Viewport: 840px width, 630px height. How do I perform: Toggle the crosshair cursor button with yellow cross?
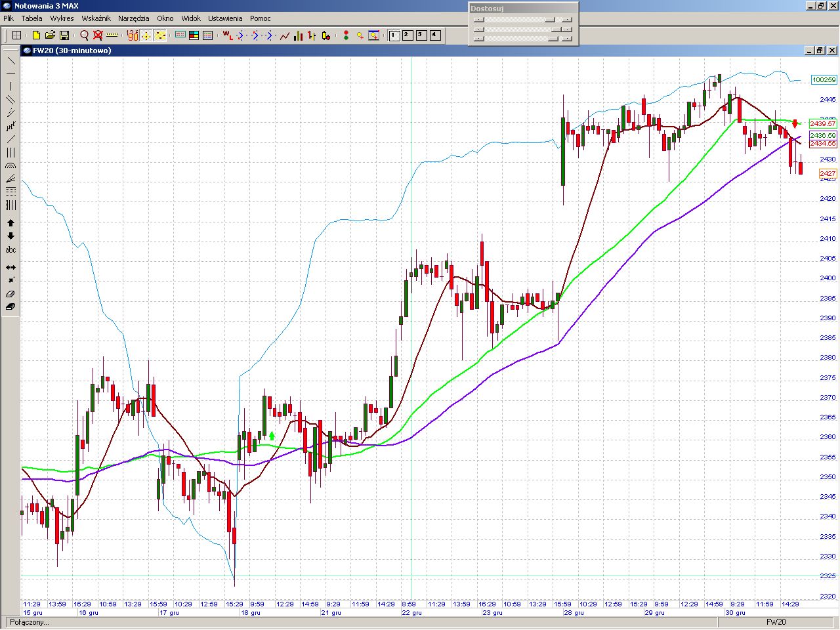pyautogui.click(x=146, y=35)
